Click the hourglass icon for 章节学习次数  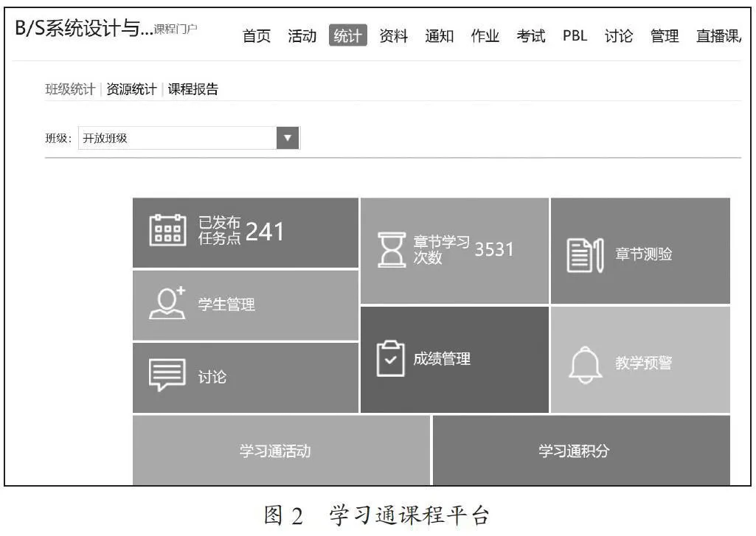pos(391,250)
